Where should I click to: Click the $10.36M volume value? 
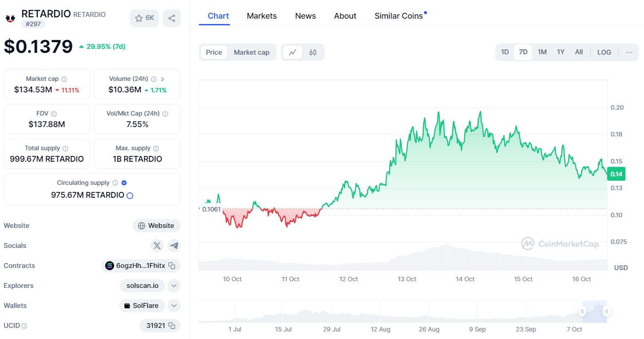(x=125, y=90)
